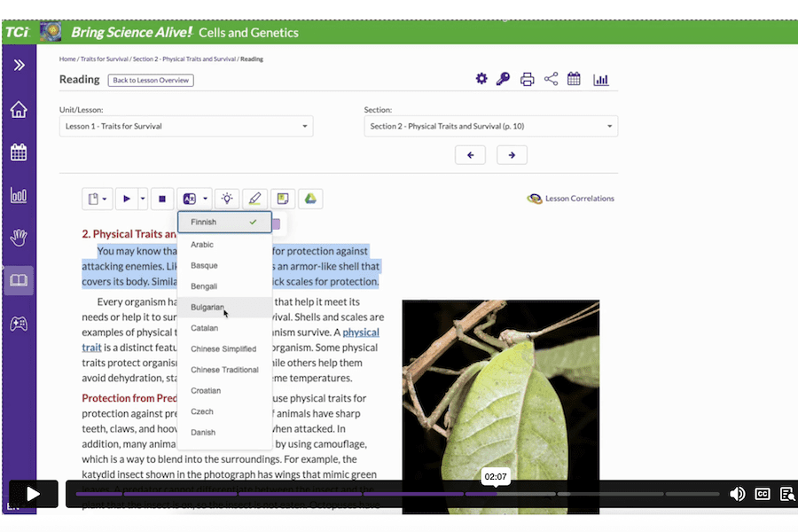This screenshot has height=532, width=798.
Task: Open the scores chart icon at top right
Action: click(600, 80)
